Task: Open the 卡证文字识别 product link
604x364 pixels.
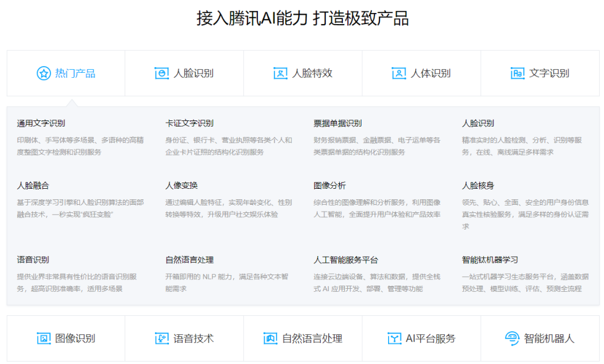Action: coord(189,123)
